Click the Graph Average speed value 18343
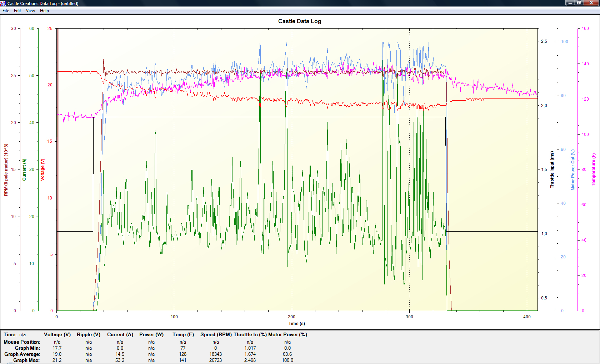Image resolution: width=600 pixels, height=364 pixels. [216, 354]
